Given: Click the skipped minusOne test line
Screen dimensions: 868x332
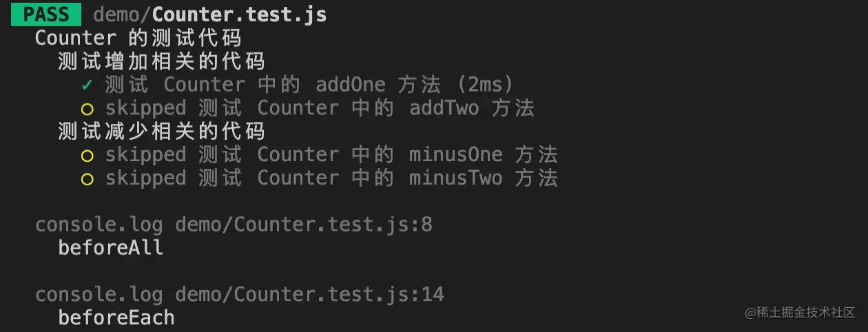Looking at the screenshot, I should click(x=331, y=155).
